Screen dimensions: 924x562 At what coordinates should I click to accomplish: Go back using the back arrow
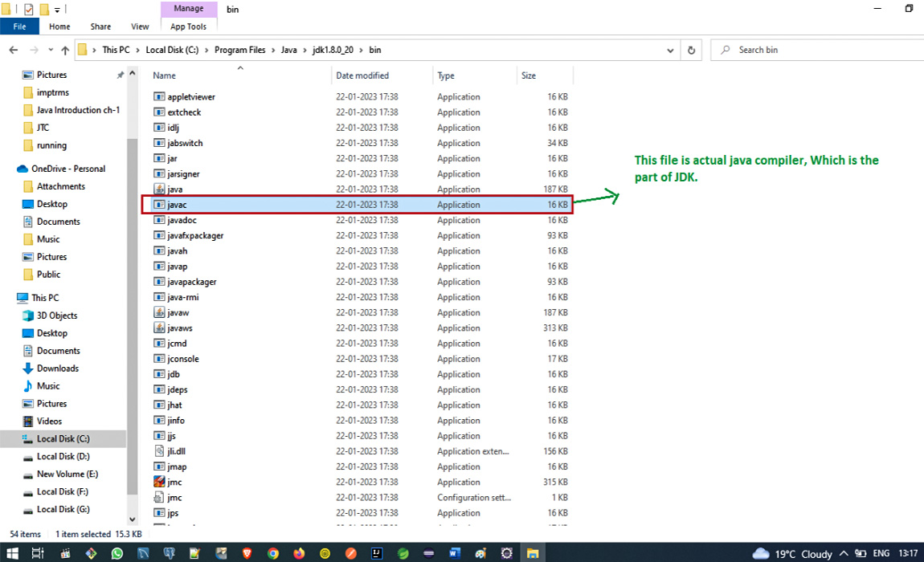[x=14, y=50]
